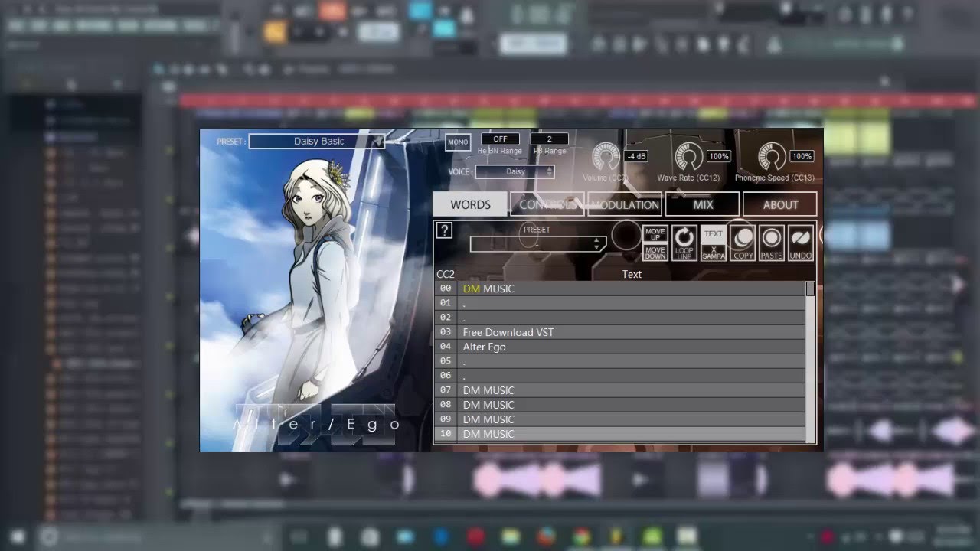
Task: Click the PASTE icon button
Action: point(772,243)
